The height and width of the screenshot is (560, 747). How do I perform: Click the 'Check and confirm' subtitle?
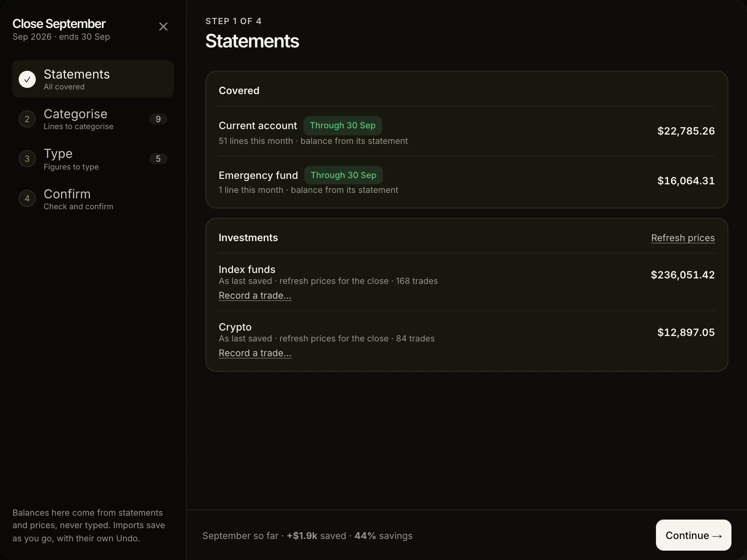79,206
